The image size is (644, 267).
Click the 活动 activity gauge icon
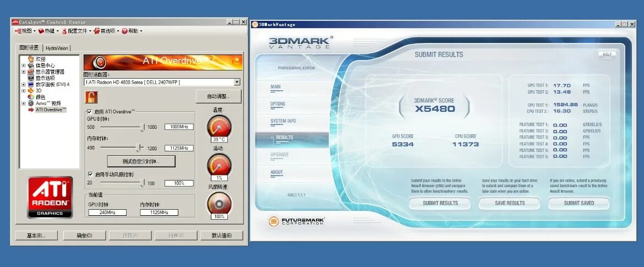(219, 165)
